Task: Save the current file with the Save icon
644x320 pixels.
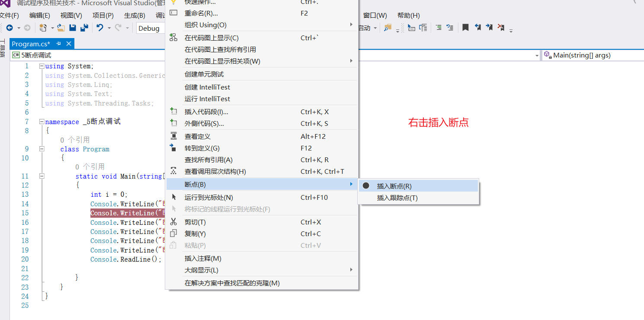Action: [x=72, y=28]
